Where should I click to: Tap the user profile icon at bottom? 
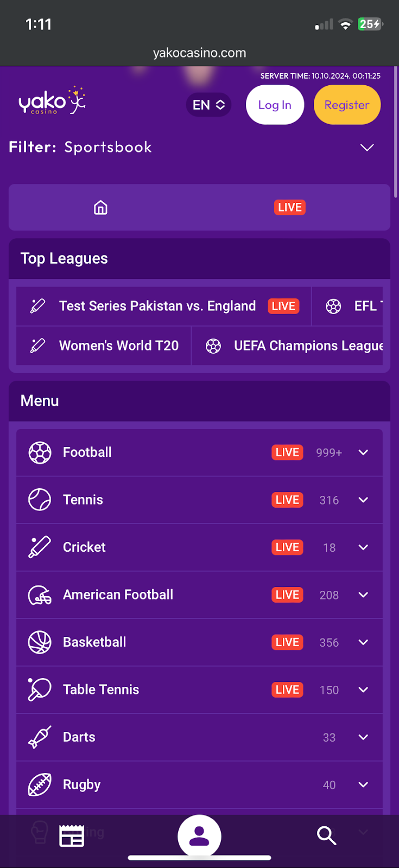[x=199, y=836]
